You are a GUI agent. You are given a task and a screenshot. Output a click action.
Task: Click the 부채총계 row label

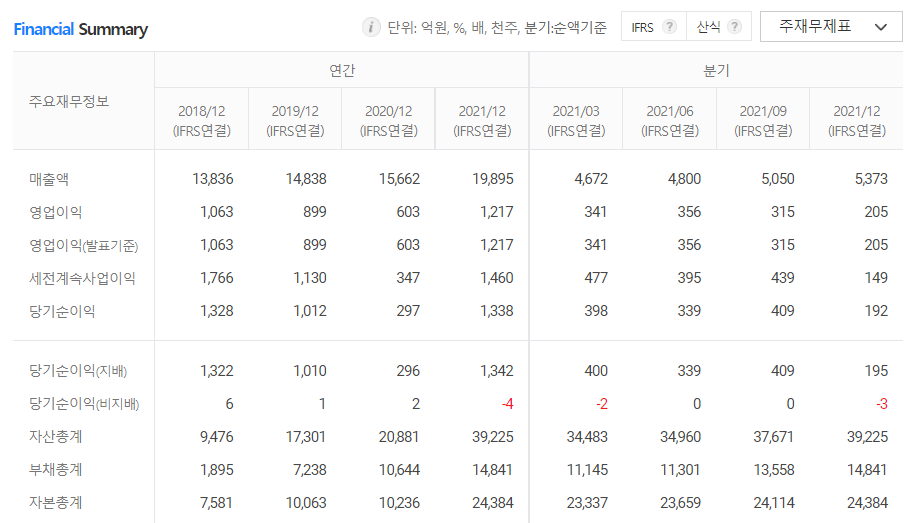point(56,469)
